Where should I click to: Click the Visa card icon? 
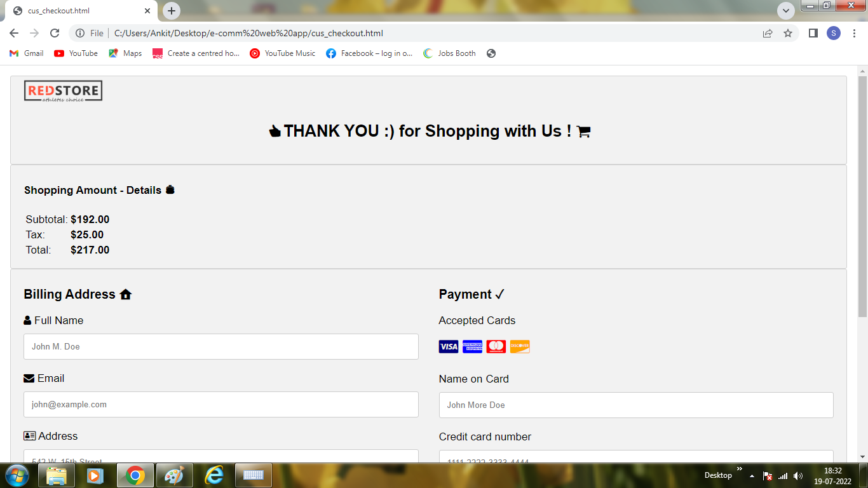point(449,346)
